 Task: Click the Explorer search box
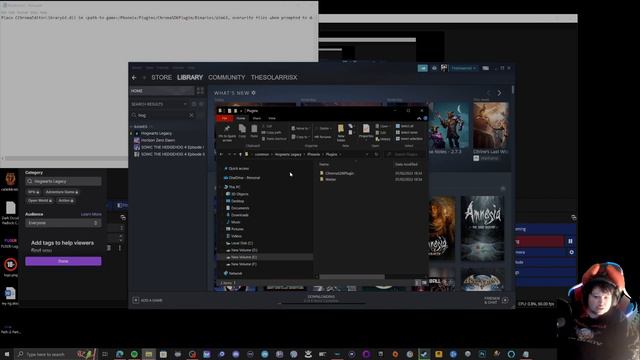(405, 155)
